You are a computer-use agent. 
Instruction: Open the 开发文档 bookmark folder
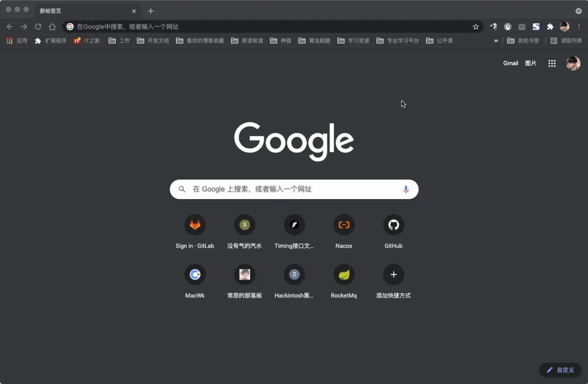[153, 41]
